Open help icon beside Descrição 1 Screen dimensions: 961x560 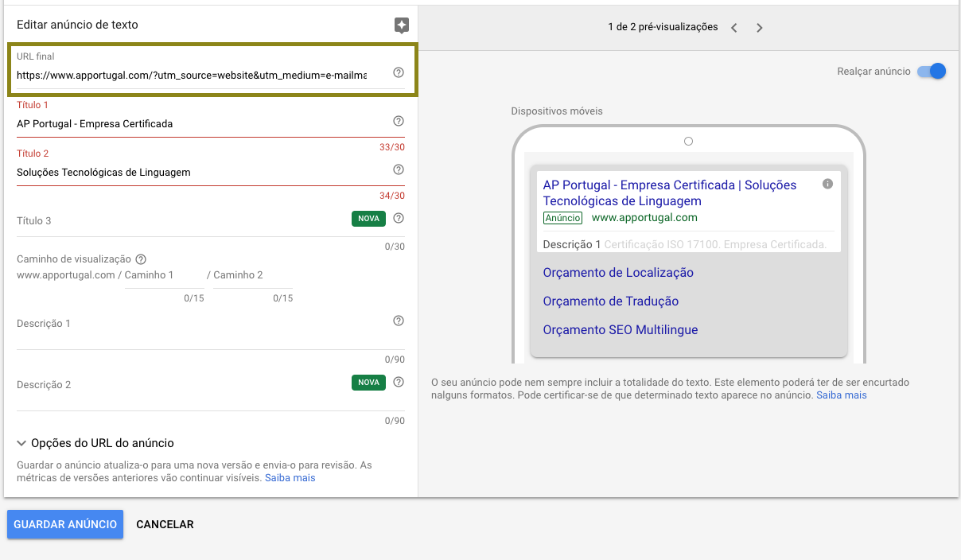[x=399, y=321]
